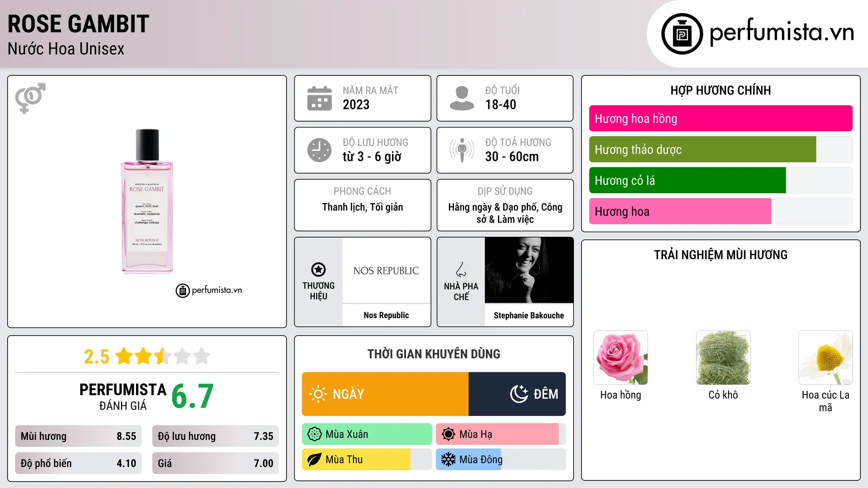868x488 pixels.
Task: Open the Hoa hồng rose note image
Action: [620, 358]
